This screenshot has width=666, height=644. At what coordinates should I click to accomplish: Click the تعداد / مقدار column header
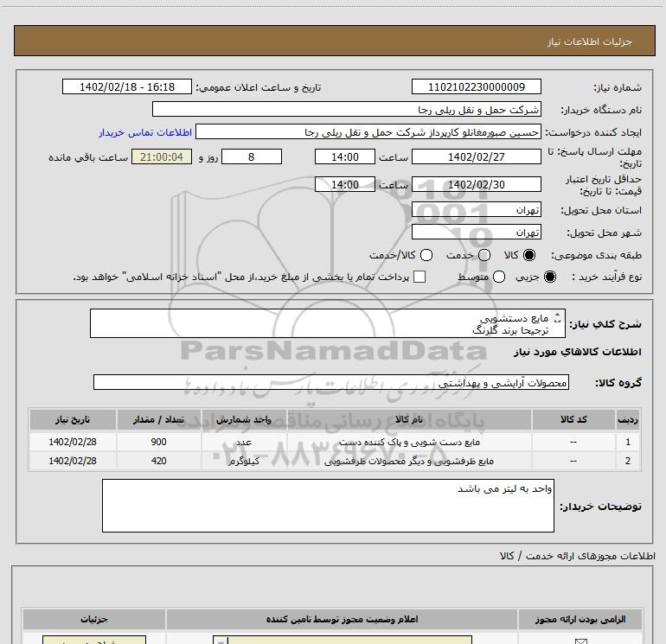click(158, 419)
